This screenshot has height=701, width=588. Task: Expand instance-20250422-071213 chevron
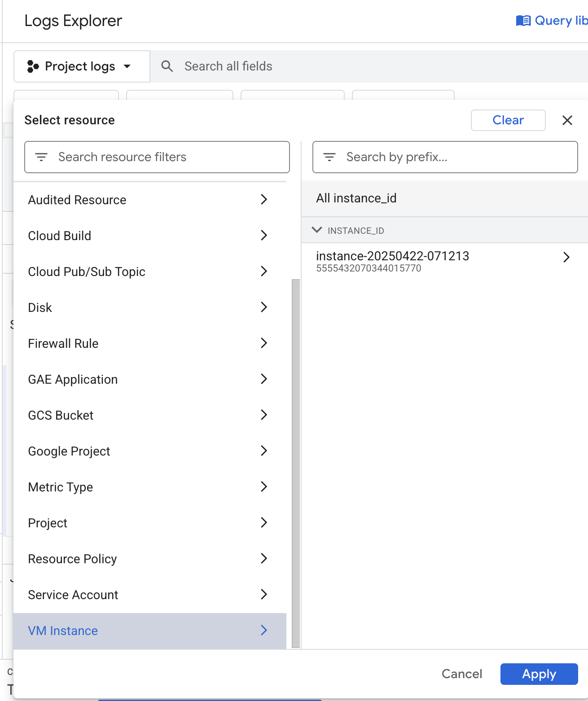click(x=566, y=257)
